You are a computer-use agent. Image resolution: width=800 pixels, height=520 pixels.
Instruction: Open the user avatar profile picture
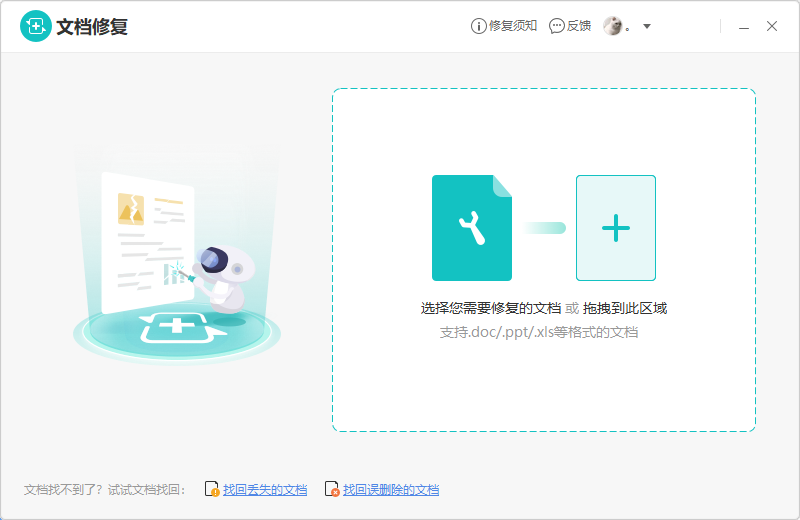(x=613, y=26)
